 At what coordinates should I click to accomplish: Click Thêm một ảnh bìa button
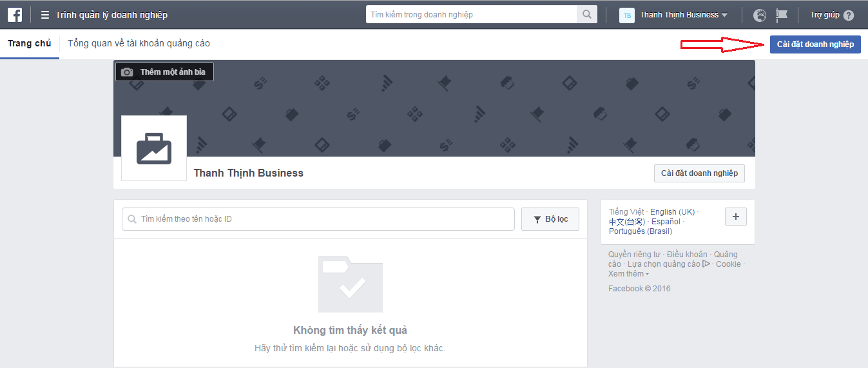(164, 72)
